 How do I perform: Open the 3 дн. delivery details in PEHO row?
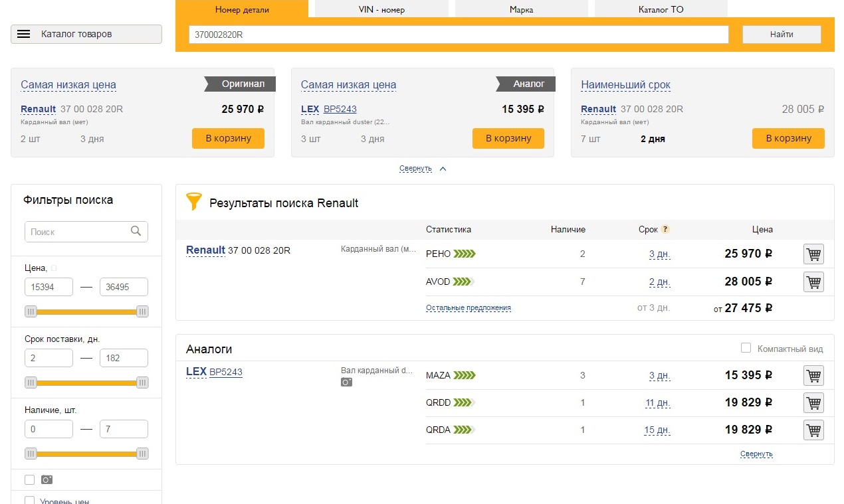coord(659,254)
